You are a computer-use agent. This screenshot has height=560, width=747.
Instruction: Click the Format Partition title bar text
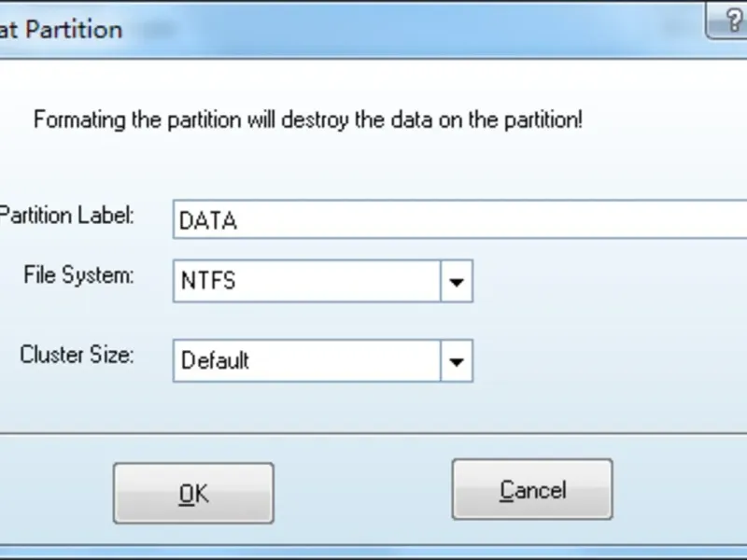pos(61,29)
